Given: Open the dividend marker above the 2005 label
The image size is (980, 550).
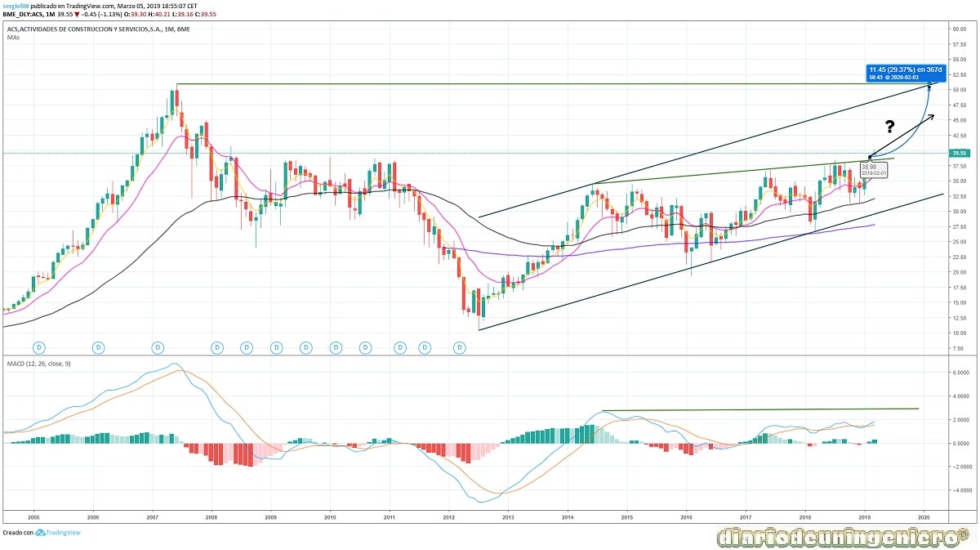Looking at the screenshot, I should [38, 347].
